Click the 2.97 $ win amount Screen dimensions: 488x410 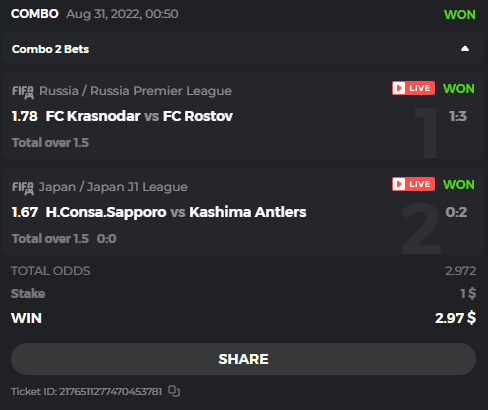[455, 318]
